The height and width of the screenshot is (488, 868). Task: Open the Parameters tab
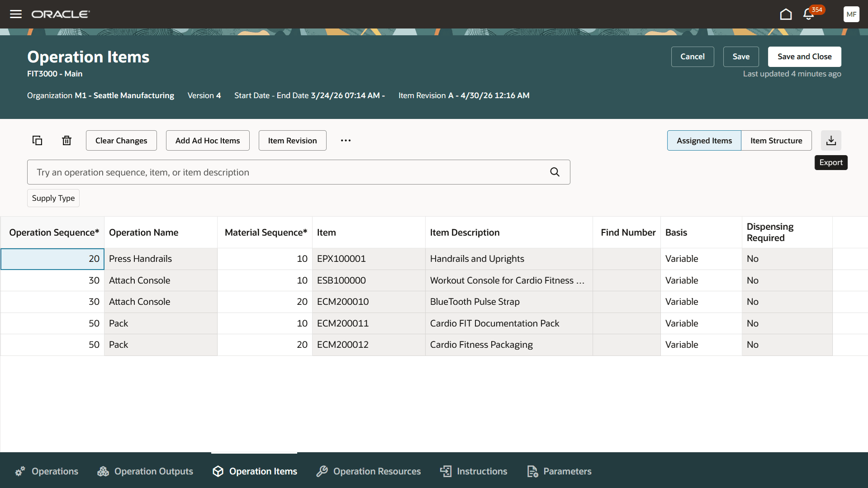(559, 471)
